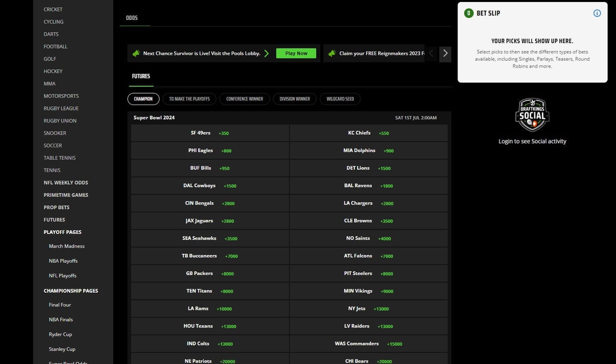This screenshot has height=364, width=616.
Task: Pick DET Lions at +1500
Action: [369, 168]
